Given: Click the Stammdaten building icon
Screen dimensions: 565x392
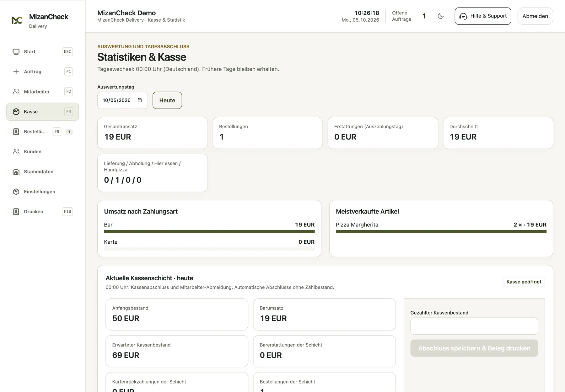Looking at the screenshot, I should [16, 172].
